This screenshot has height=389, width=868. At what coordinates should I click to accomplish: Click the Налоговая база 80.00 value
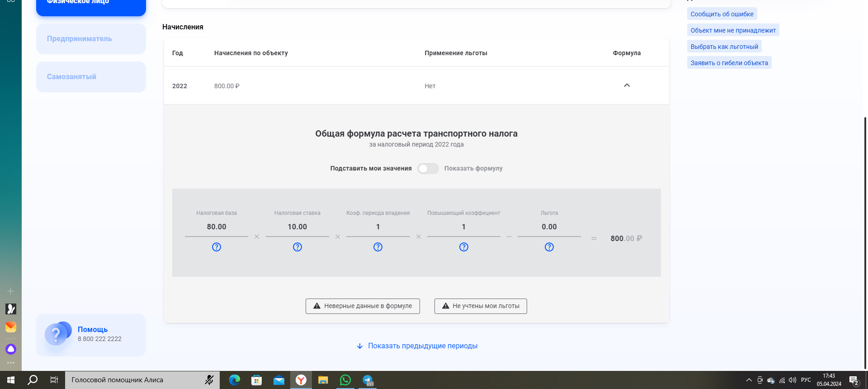coord(217,227)
